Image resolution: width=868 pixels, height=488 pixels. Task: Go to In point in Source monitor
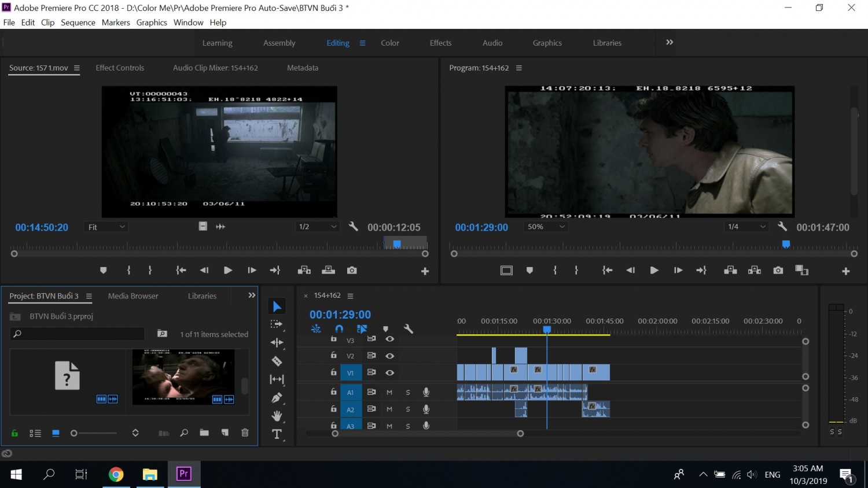tap(181, 270)
